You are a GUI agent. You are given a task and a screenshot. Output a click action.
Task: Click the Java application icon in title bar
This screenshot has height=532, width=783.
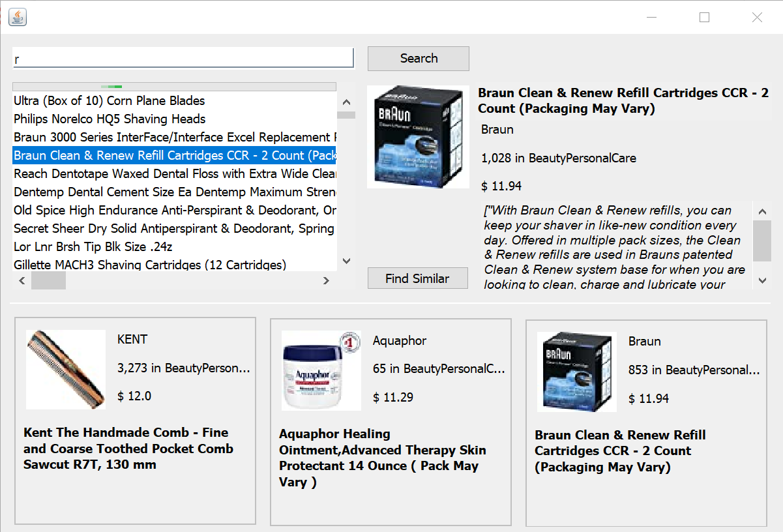click(x=18, y=18)
